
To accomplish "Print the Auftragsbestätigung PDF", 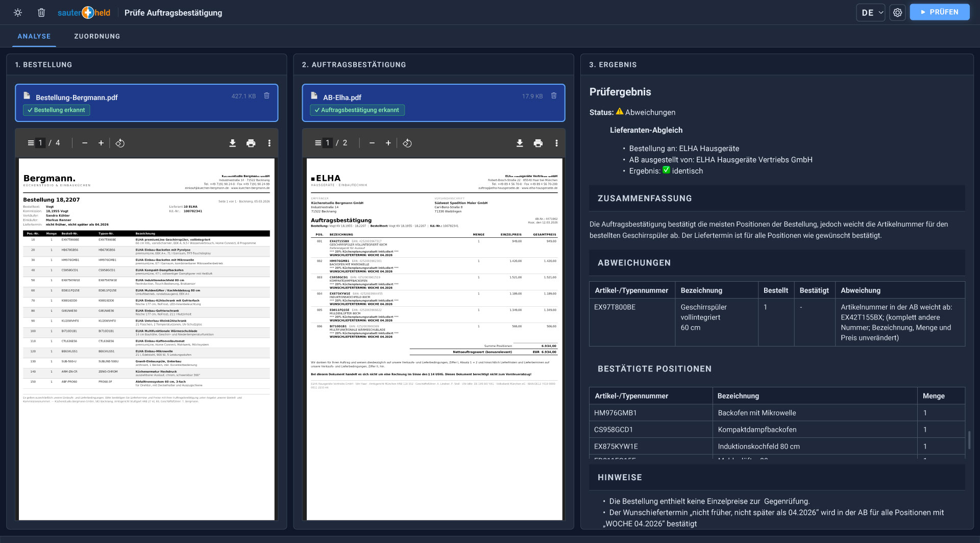I will (x=538, y=143).
